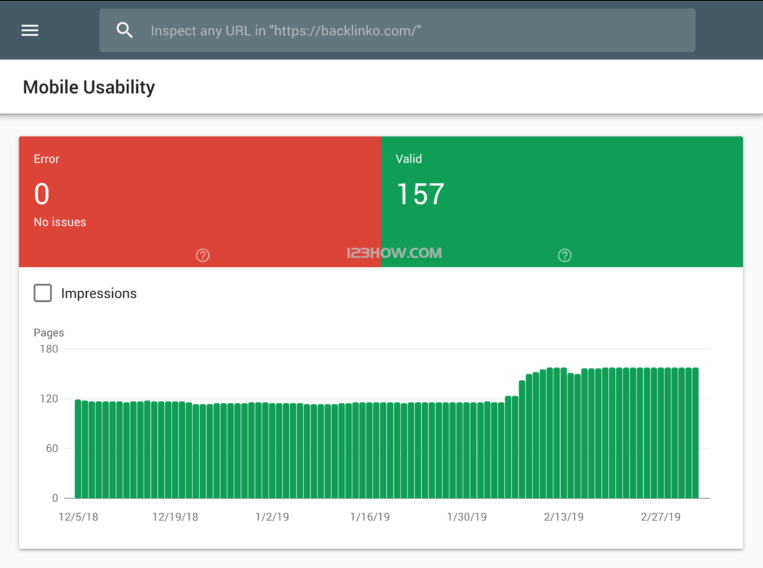Click the search magnifier icon

[125, 30]
